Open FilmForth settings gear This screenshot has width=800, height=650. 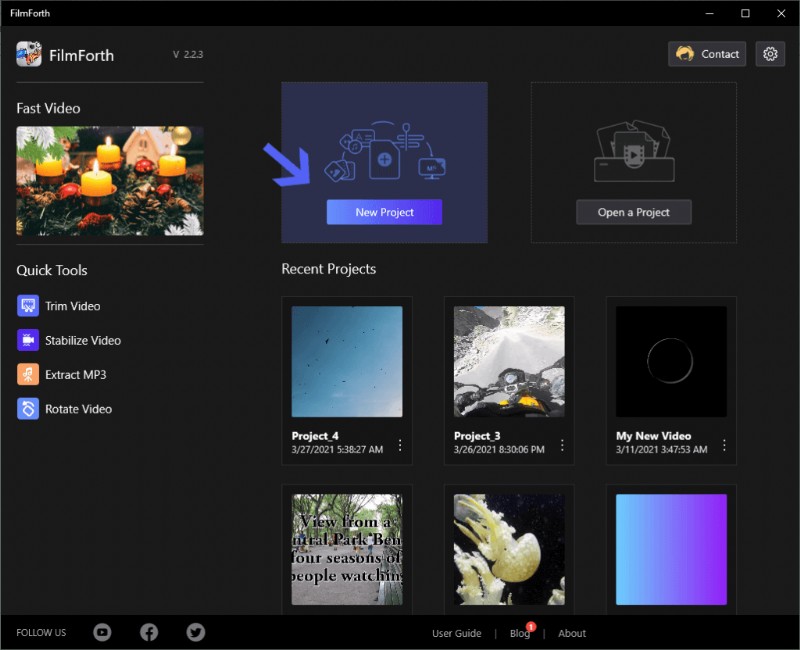[x=770, y=54]
